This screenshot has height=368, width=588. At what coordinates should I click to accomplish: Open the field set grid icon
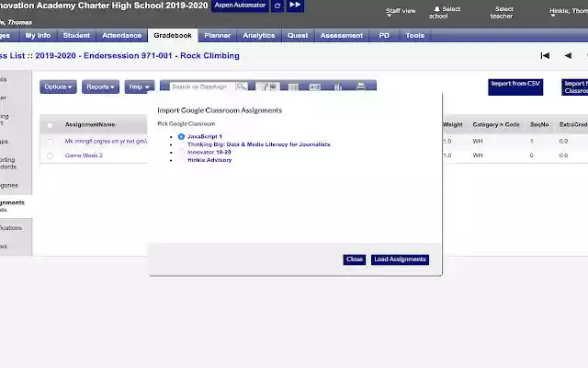coord(293,86)
